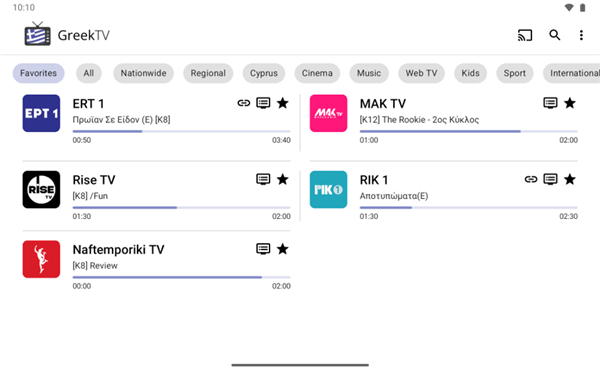Open the Rise TV channel logo thumbnail
The height and width of the screenshot is (375, 600).
(41, 189)
